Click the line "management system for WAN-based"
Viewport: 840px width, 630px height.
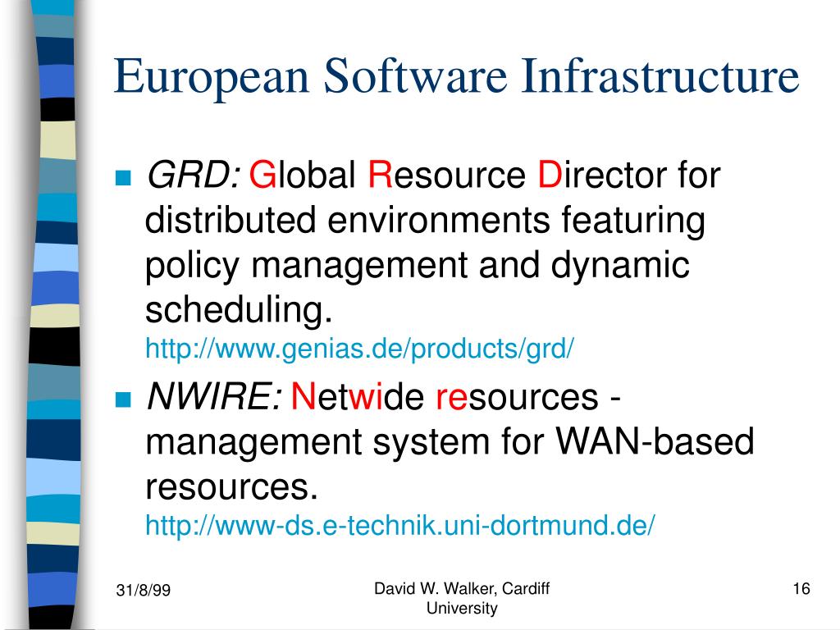(x=450, y=442)
